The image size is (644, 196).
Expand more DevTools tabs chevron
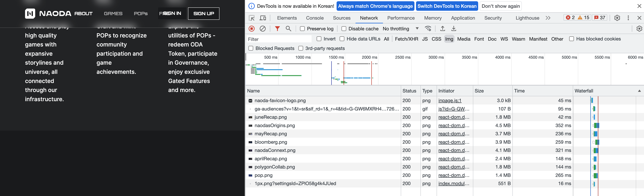click(548, 18)
